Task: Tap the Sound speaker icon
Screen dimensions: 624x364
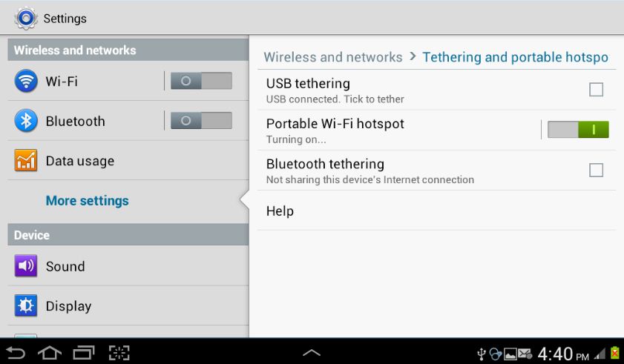Action: click(26, 265)
